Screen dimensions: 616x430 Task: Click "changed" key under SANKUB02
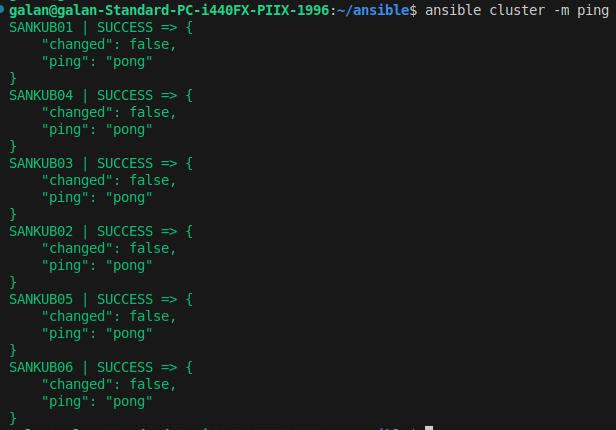[77, 249]
